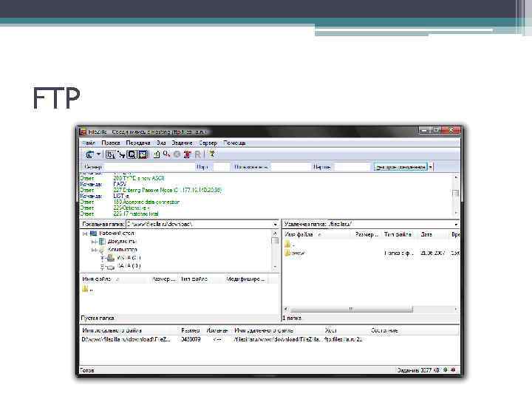The width and height of the screenshot is (532, 399).
Task: Toggle the transfer queue view icon
Action: (143, 154)
